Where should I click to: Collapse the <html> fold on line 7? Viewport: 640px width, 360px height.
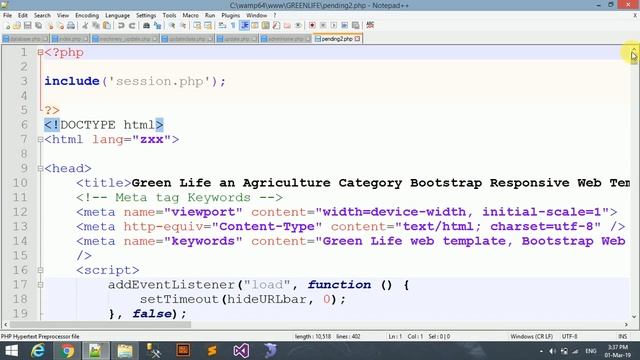(40, 140)
